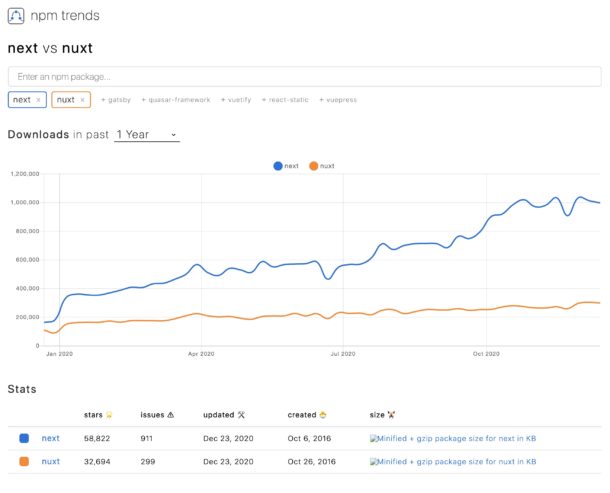This screenshot has height=493, width=610.
Task: Click the 1,000,000 y-axis label
Action: (x=25, y=202)
